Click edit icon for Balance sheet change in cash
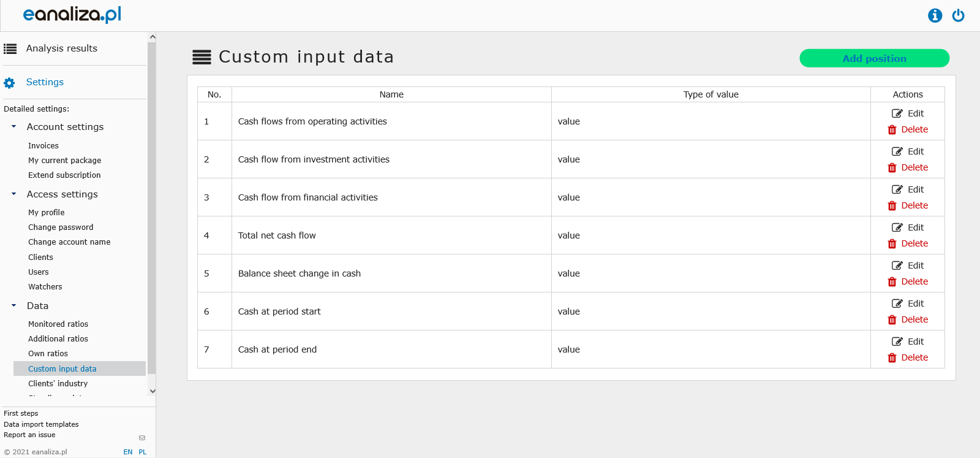 (897, 265)
